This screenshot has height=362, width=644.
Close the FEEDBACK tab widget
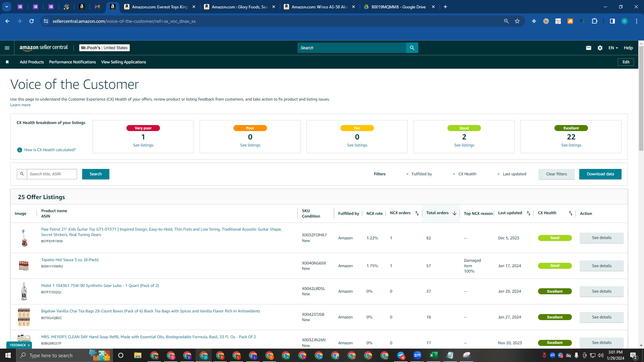pos(29,345)
